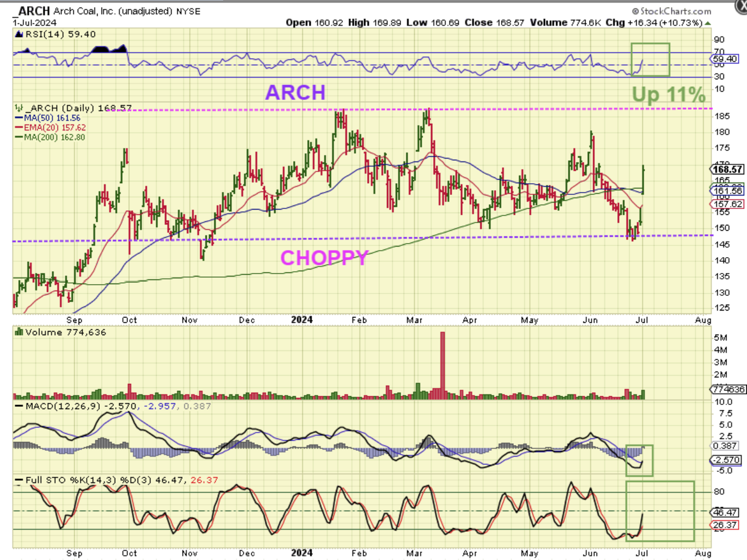
Task: Click 'Mar' on the price chart time axis
Action: 415,320
